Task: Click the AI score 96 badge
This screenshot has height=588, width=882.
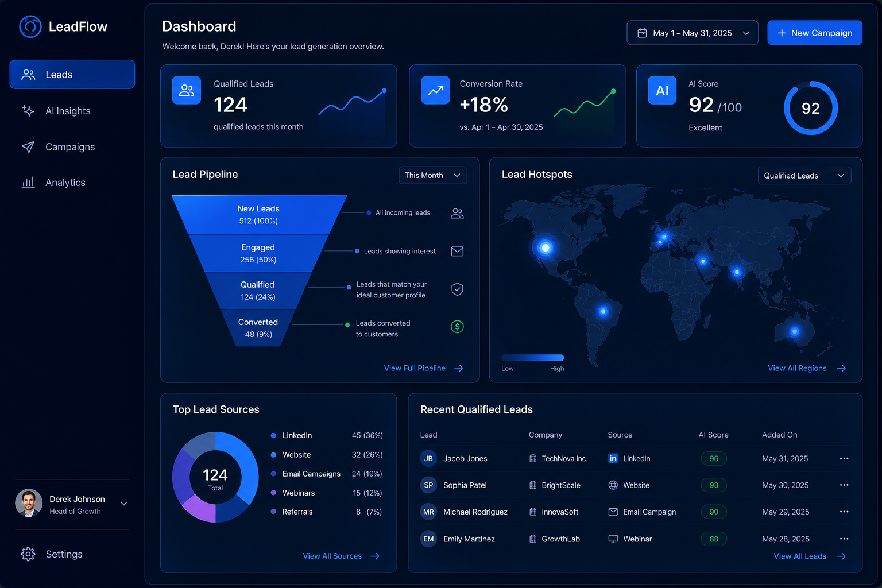Action: [714, 458]
